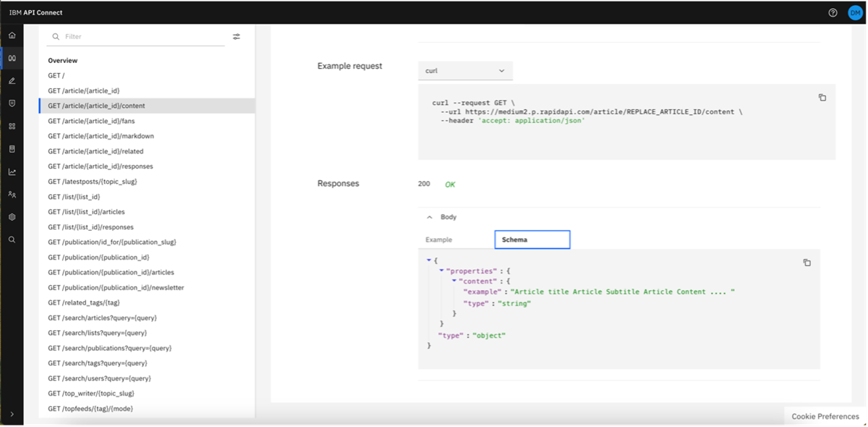Viewport: 868px width, 427px height.
Task: Expand the sidebar with bottom chevron
Action: coord(12,414)
